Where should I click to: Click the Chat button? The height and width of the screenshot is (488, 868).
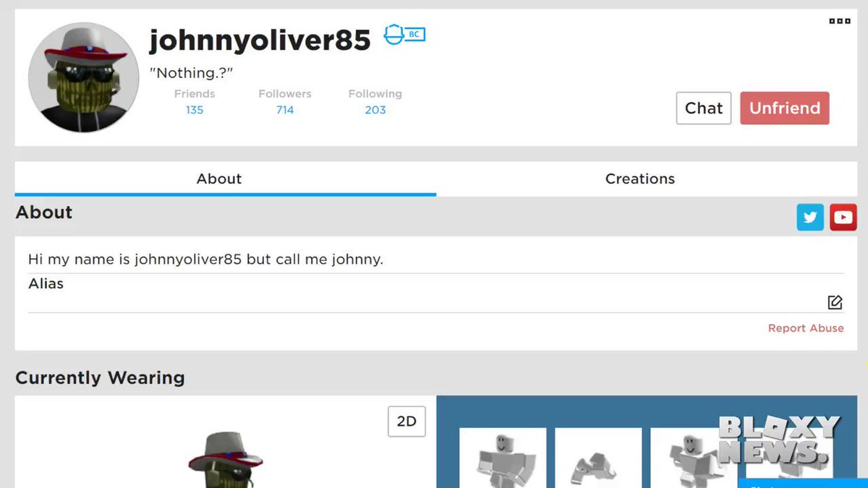click(x=704, y=108)
